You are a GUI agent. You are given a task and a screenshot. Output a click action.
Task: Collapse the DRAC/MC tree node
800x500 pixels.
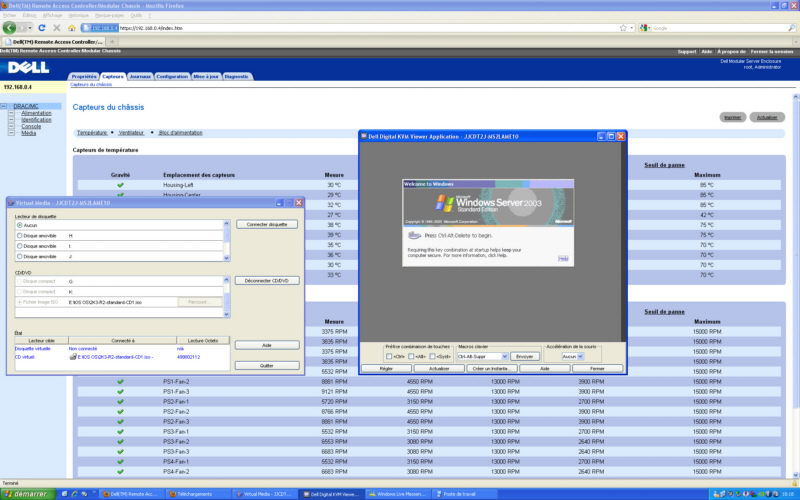[x=4, y=106]
